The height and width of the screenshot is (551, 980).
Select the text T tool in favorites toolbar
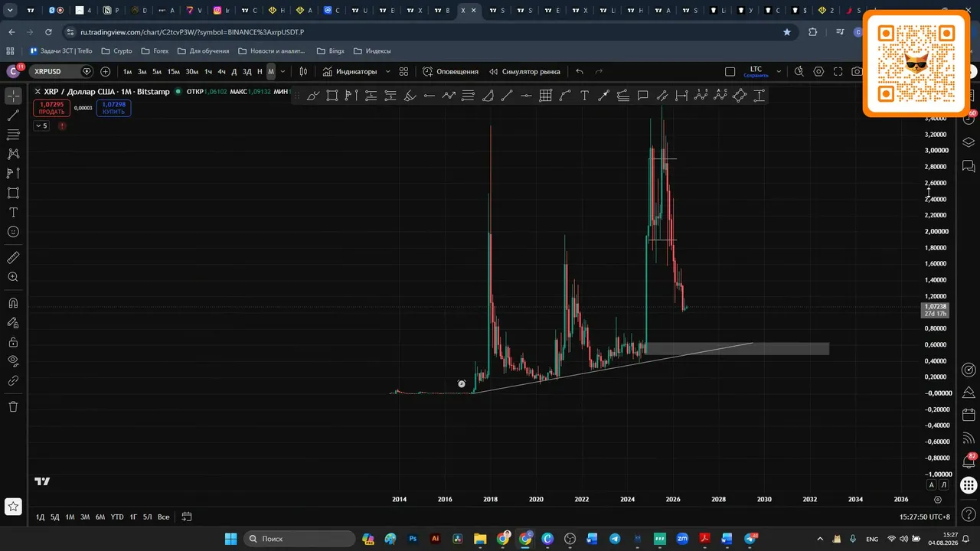(584, 96)
